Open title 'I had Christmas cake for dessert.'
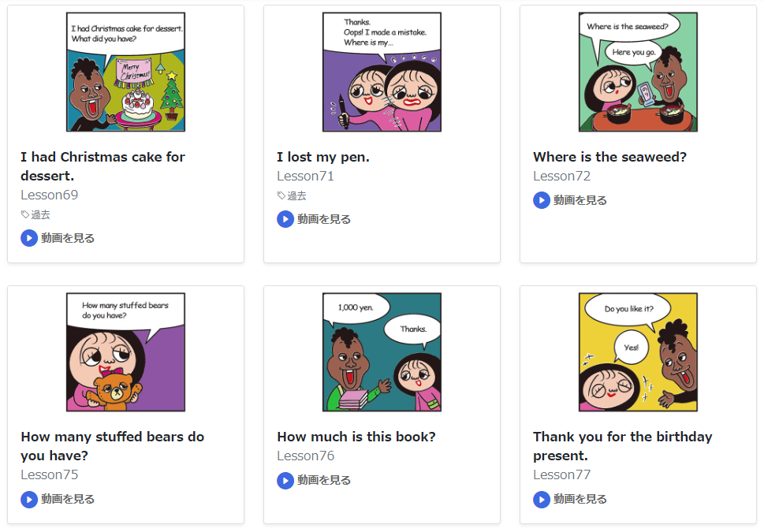764x532 pixels. [x=102, y=166]
